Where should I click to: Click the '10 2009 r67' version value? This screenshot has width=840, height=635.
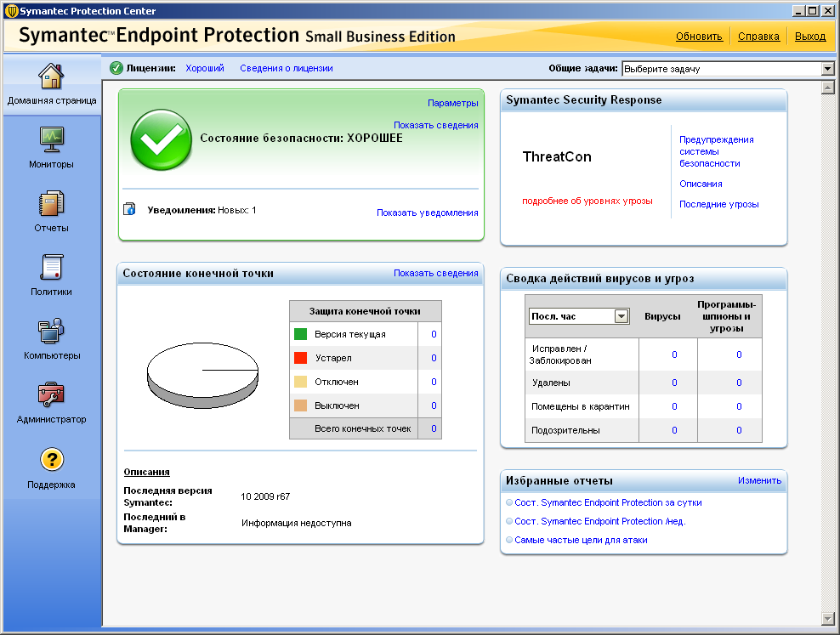tap(265, 496)
